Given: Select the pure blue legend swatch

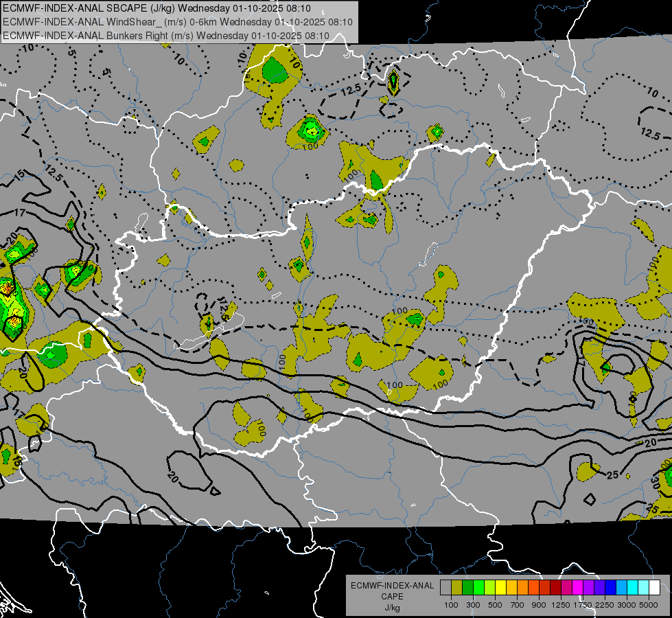Looking at the screenshot, I should tap(610, 588).
